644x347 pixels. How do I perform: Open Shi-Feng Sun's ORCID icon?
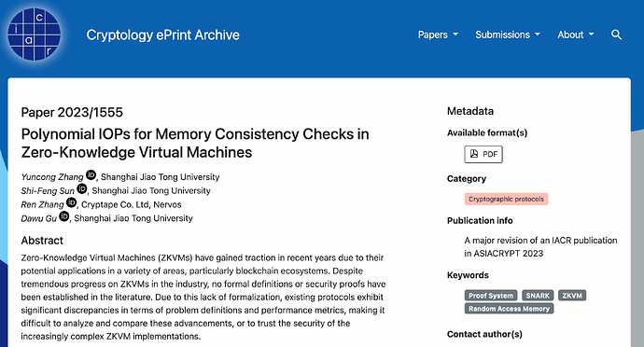click(82, 188)
